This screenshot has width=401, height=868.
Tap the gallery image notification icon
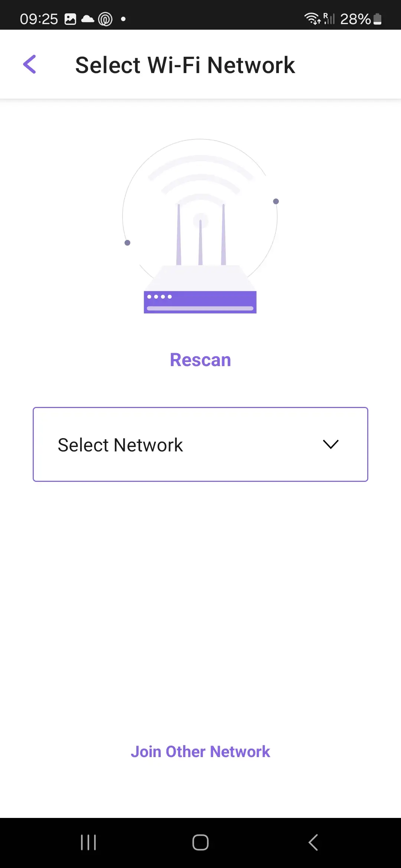pyautogui.click(x=70, y=19)
